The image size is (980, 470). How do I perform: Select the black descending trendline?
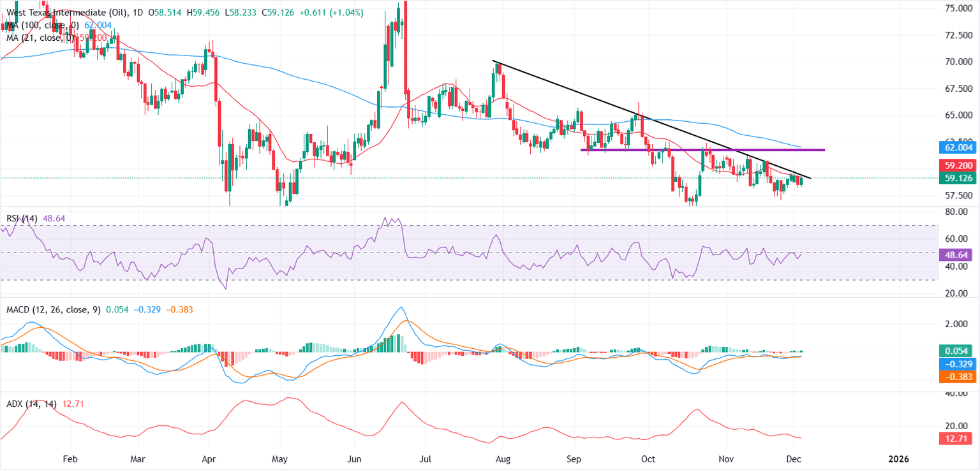(x=651, y=120)
